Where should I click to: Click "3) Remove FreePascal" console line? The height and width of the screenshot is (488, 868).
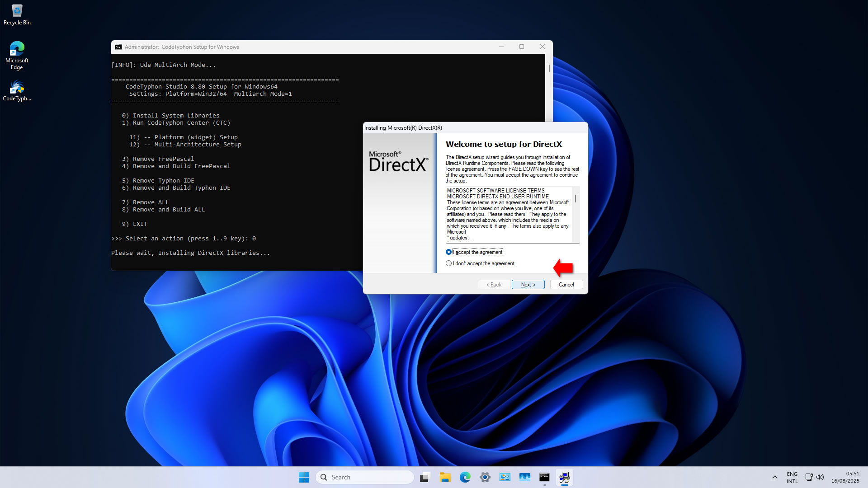[x=158, y=159]
